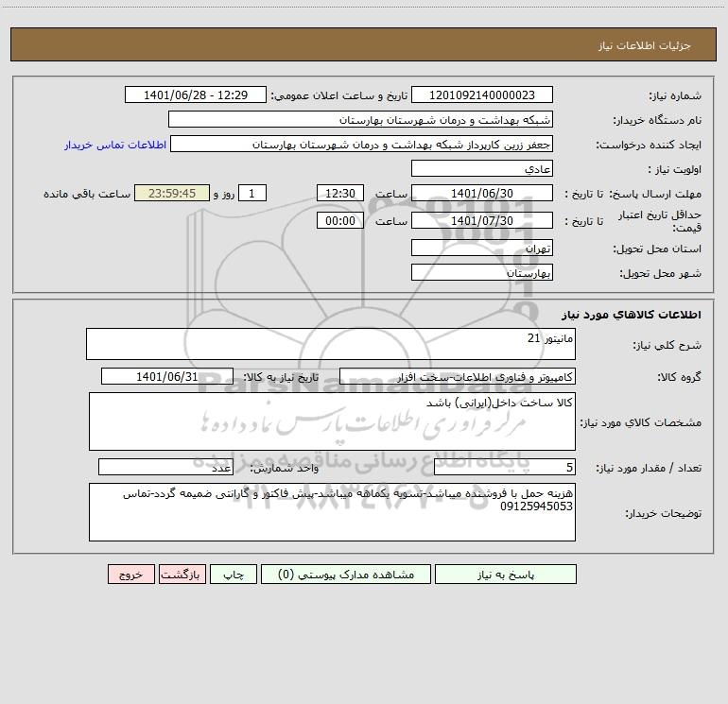Click the استان محل تحویل label
Image resolution: width=728 pixels, height=704 pixels.
(x=657, y=249)
